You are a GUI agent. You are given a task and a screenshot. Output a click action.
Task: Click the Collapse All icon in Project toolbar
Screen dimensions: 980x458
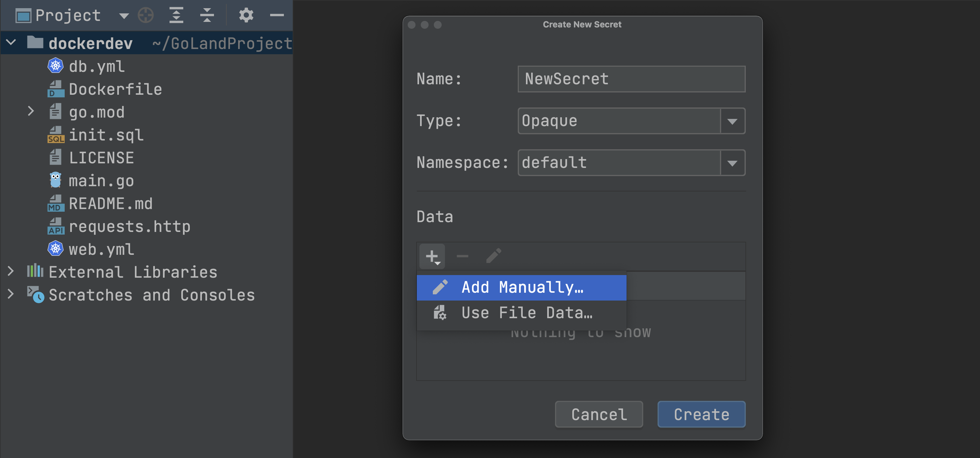point(207,15)
